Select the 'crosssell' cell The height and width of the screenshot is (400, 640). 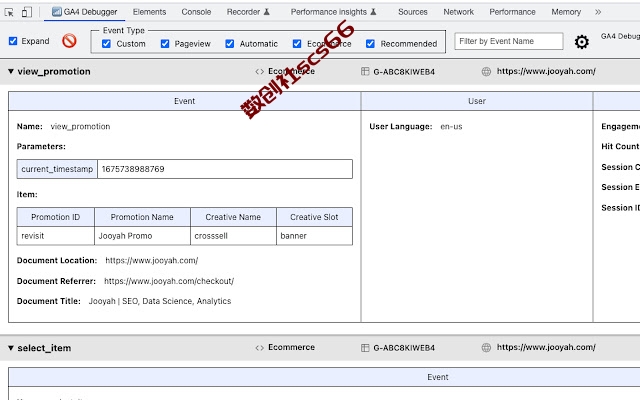click(233, 236)
